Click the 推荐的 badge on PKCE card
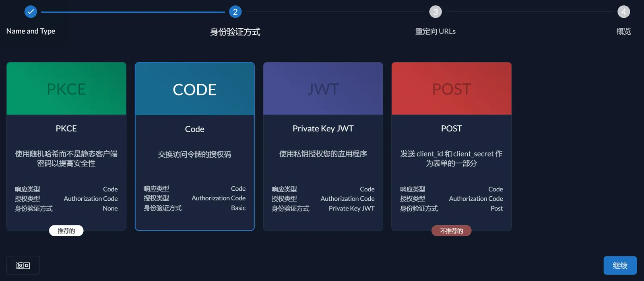Screen dimensions: 644x281 pos(66,231)
